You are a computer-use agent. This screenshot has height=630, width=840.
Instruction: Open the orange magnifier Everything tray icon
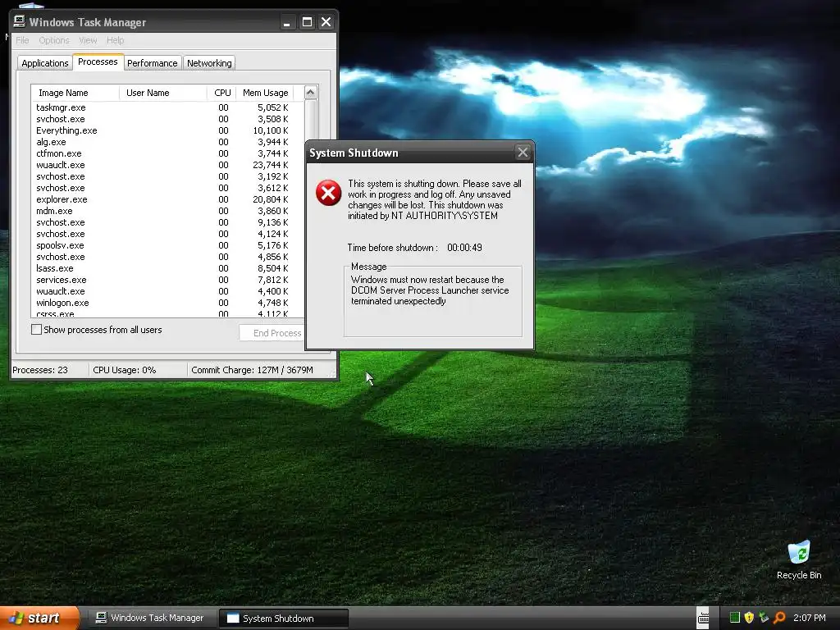[x=779, y=618]
